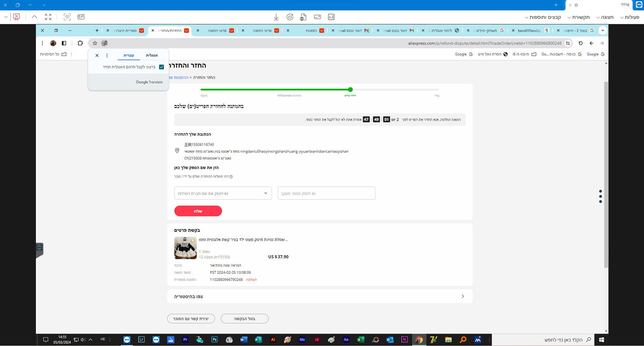The width and height of the screenshot is (644, 346).
Task: Go back to the previous page
Action: pyautogui.click(x=591, y=43)
